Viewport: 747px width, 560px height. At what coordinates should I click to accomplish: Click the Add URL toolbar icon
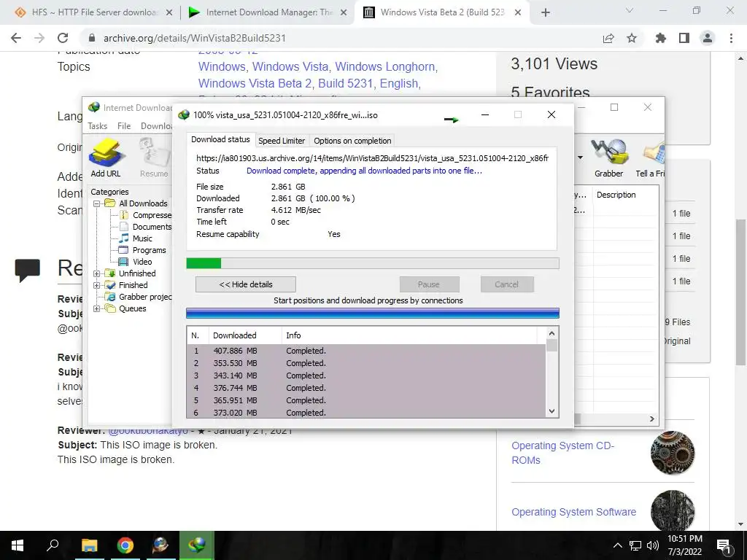click(106, 153)
